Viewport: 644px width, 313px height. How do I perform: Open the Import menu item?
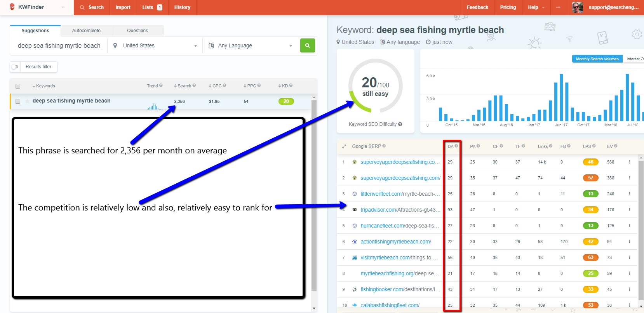123,7
